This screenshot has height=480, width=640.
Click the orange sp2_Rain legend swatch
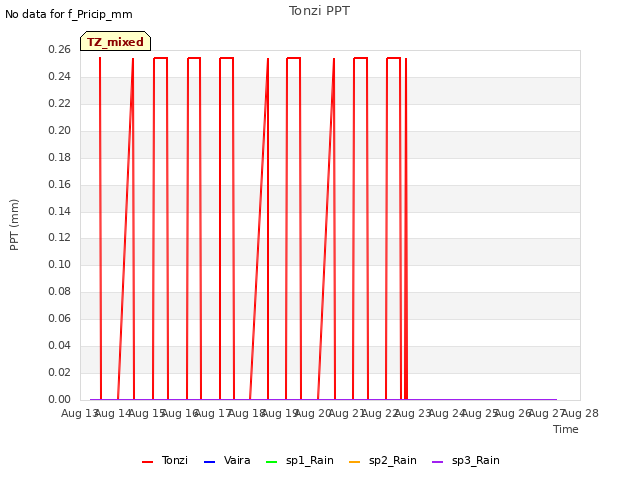(355, 462)
